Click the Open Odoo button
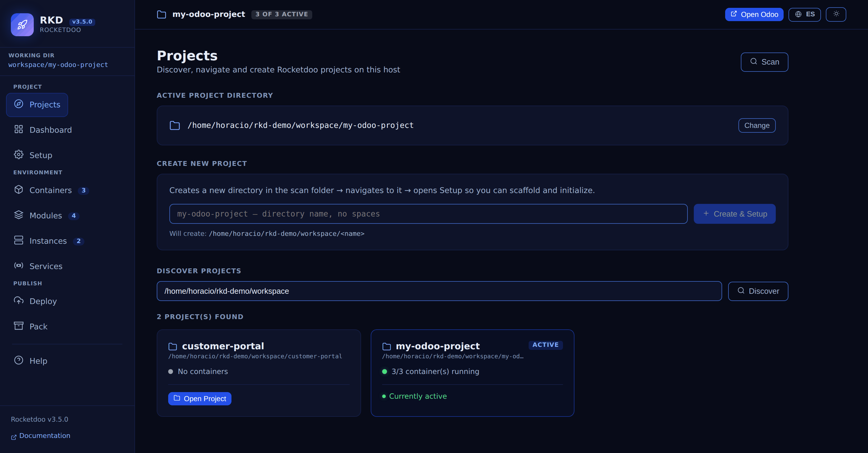 click(x=754, y=14)
